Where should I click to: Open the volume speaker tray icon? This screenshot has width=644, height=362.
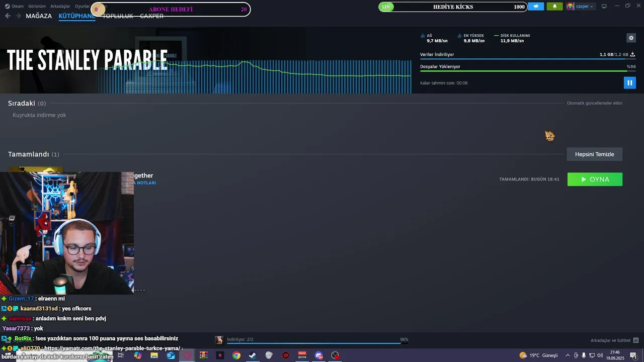click(600, 355)
